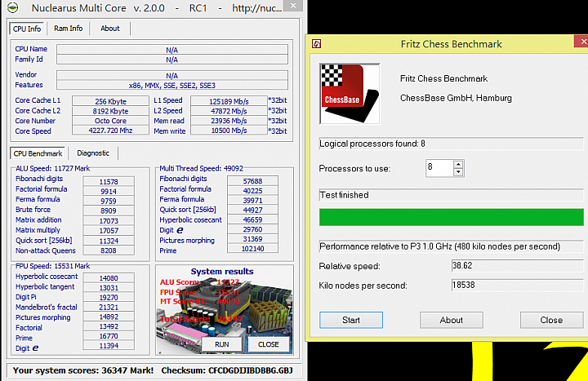Click ALU Fibonachi digits score 11578

109,182
